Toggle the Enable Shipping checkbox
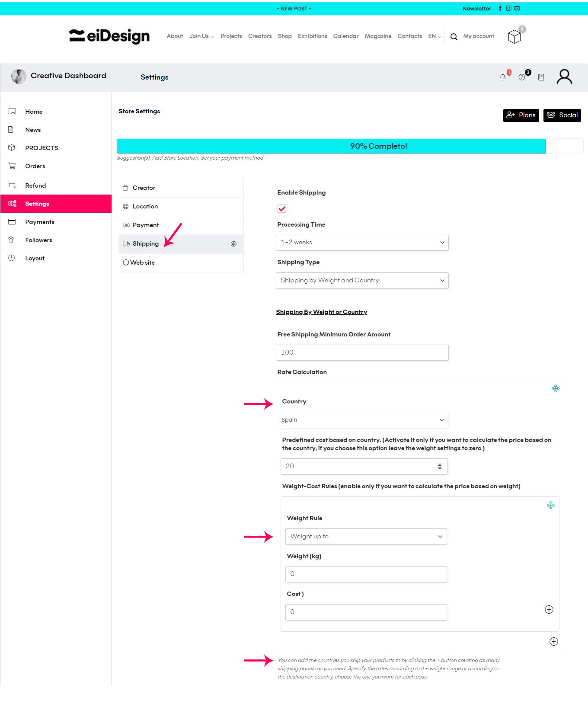This screenshot has width=588, height=704. (282, 209)
